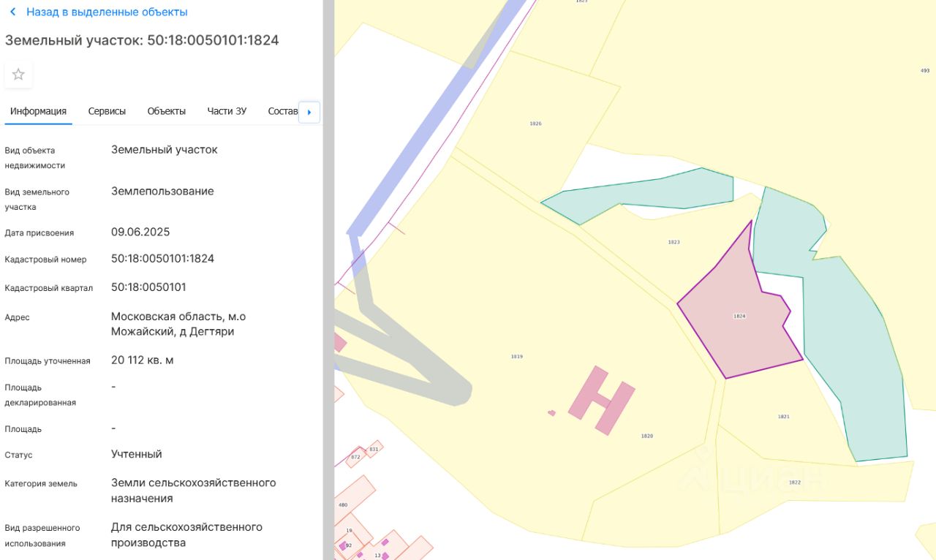Select small parcel 831 on the map
Screen dimensions: 936x560
coord(374,449)
